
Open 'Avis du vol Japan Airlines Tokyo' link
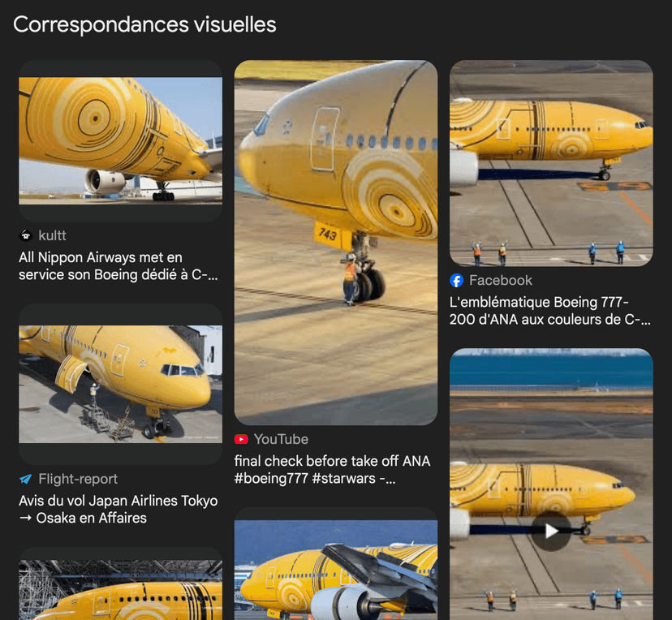coord(118,510)
